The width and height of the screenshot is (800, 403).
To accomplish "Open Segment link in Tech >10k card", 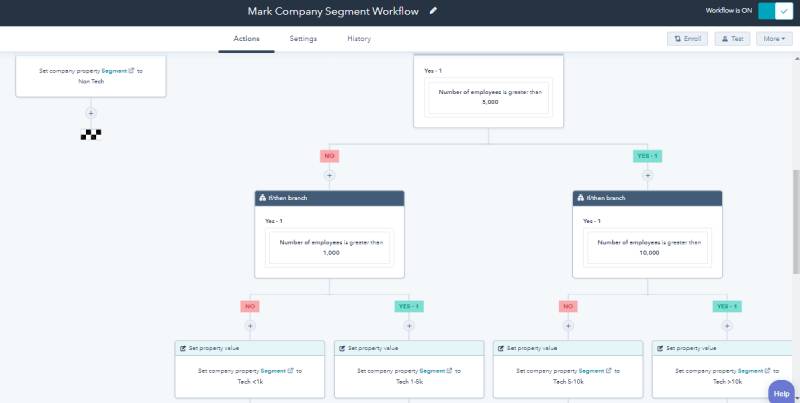I will [754, 371].
